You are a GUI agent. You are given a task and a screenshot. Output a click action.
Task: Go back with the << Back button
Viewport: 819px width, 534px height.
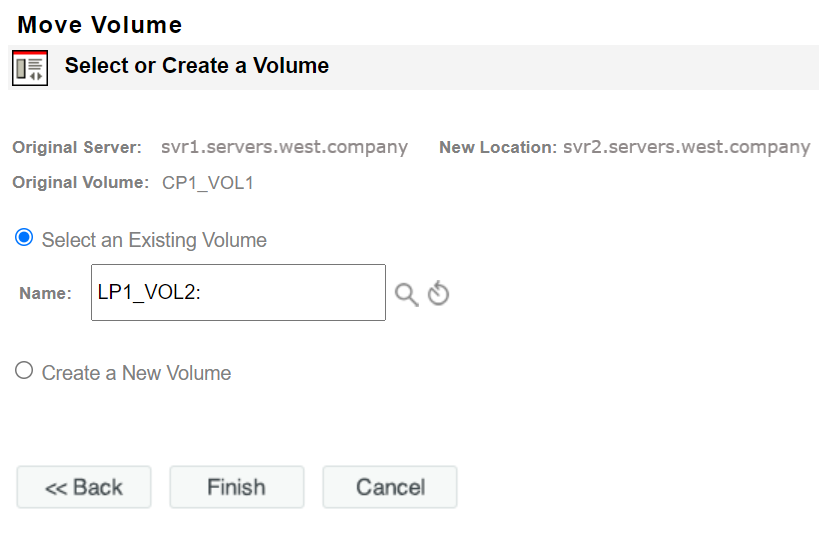84,487
